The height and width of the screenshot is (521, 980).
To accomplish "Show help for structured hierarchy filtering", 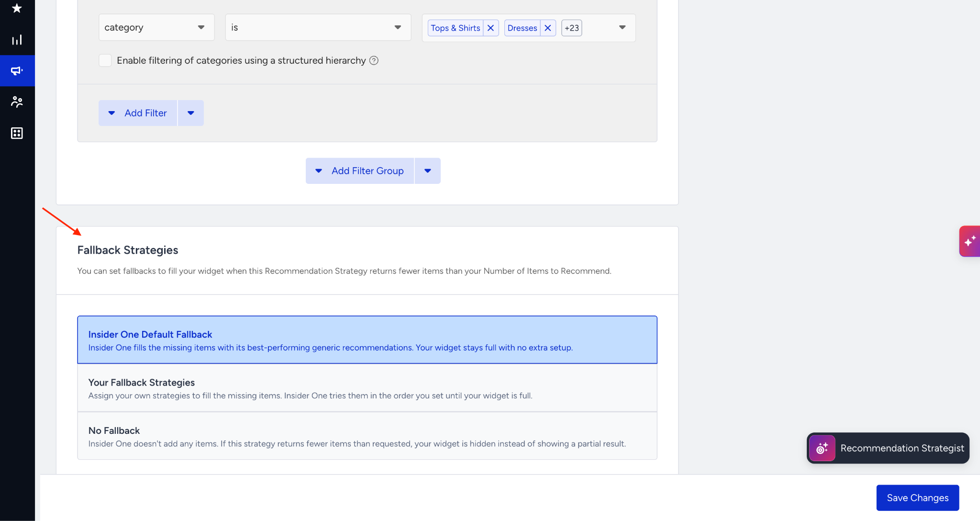I will point(374,60).
